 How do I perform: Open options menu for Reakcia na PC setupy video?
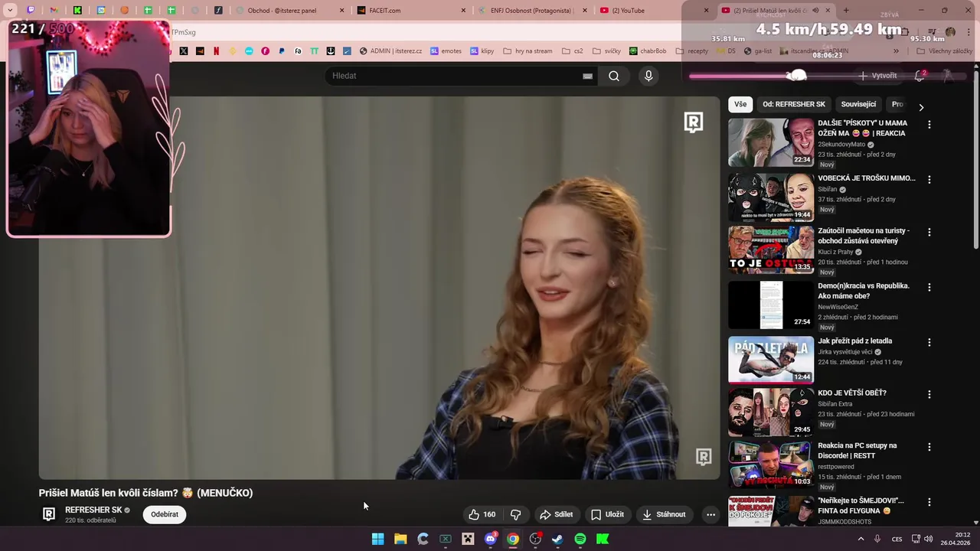[929, 447]
